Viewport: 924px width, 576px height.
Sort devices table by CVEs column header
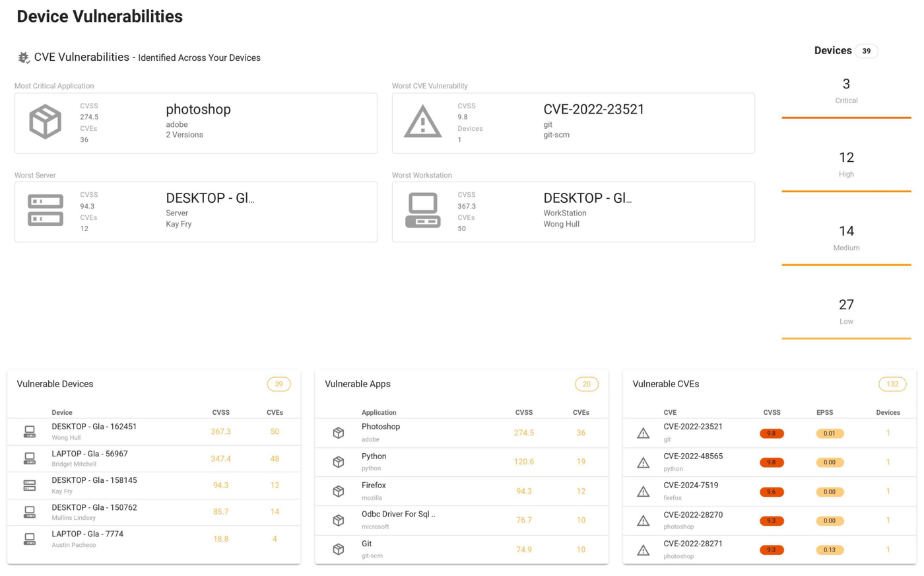tap(275, 412)
